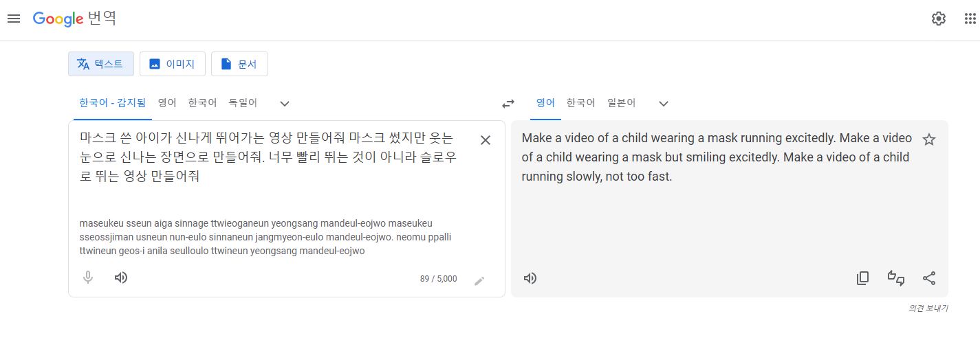The image size is (980, 340).
Task: Save the translation with the star
Action: (929, 139)
